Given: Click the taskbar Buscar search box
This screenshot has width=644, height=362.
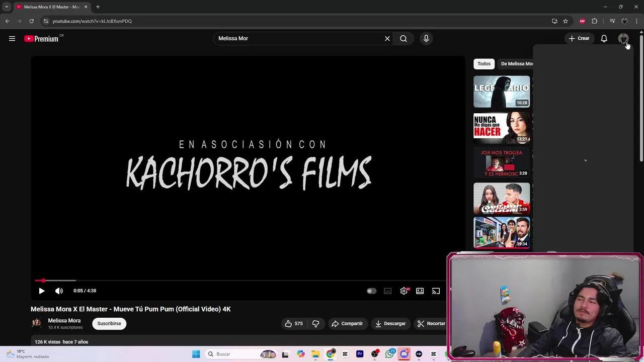Looking at the screenshot, I should tap(242, 354).
